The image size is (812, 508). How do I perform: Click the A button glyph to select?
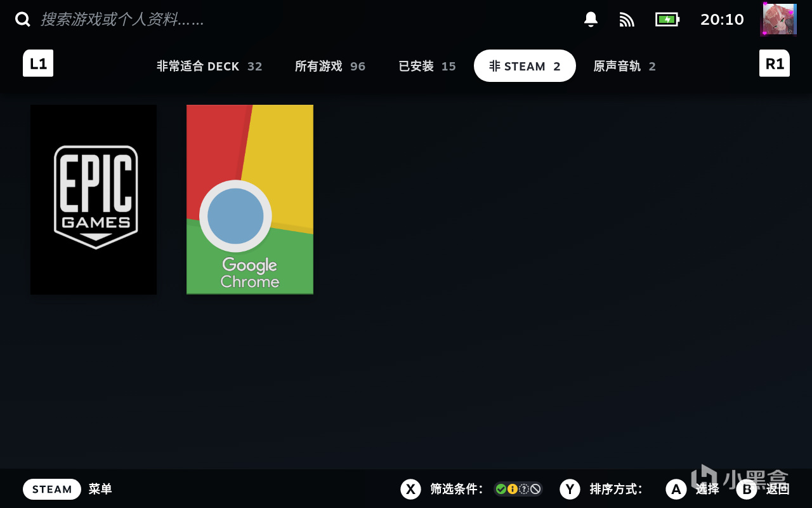pyautogui.click(x=676, y=489)
